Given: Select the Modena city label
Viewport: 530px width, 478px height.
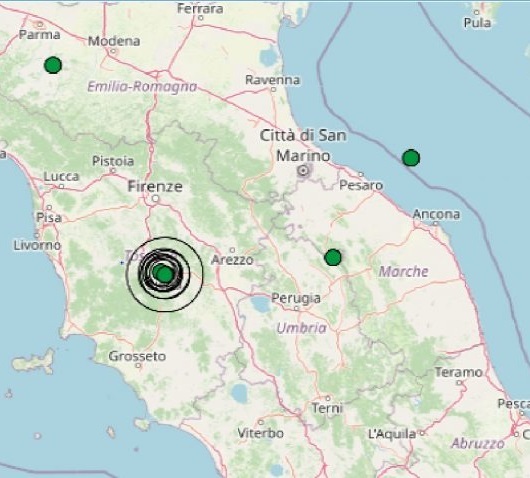Looking at the screenshot, I should (114, 41).
